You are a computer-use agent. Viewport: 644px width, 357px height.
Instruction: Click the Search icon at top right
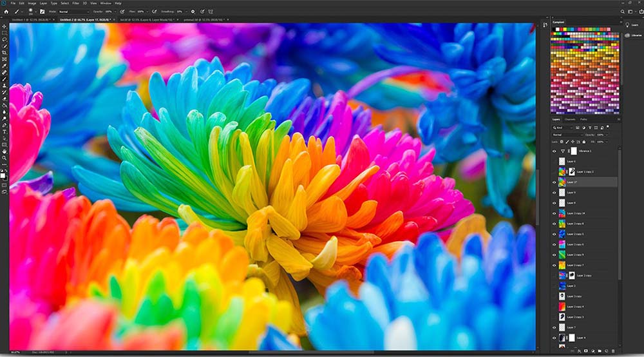622,12
